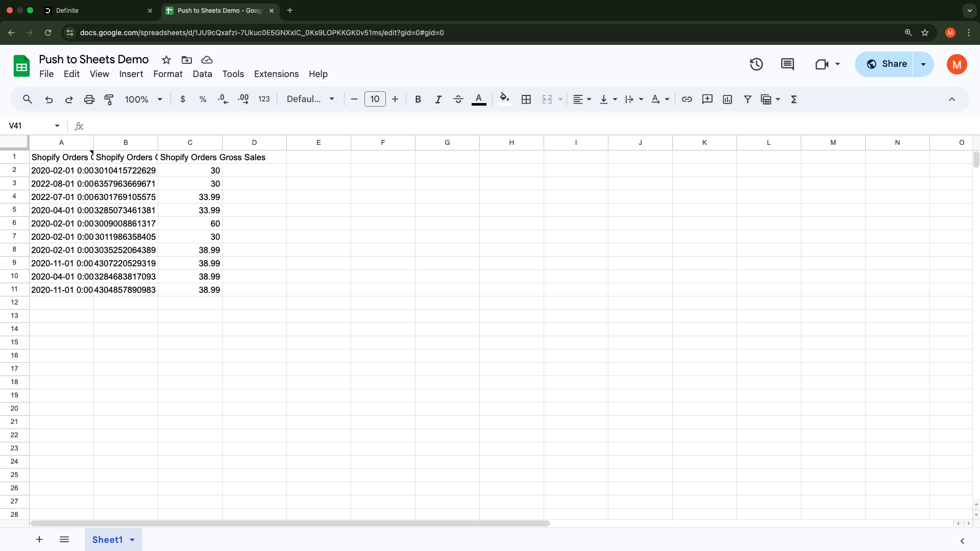Open the 123 more formats menu
980x551 pixels.
[x=264, y=99]
